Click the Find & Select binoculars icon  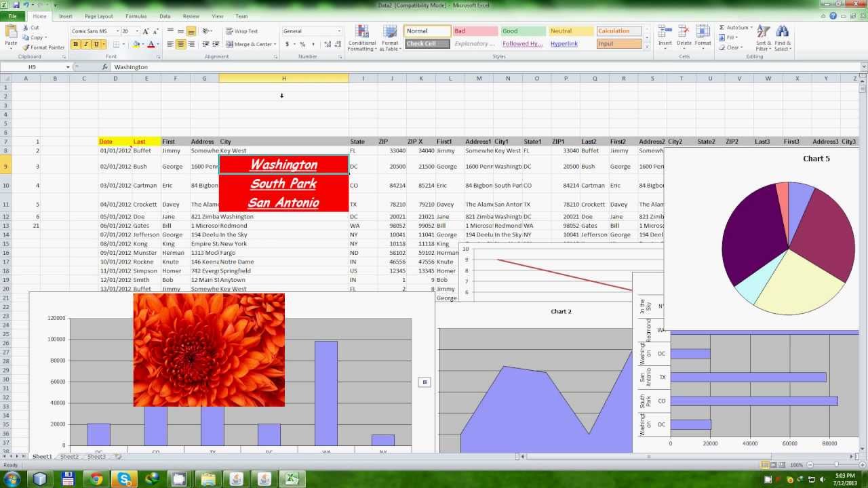(783, 32)
